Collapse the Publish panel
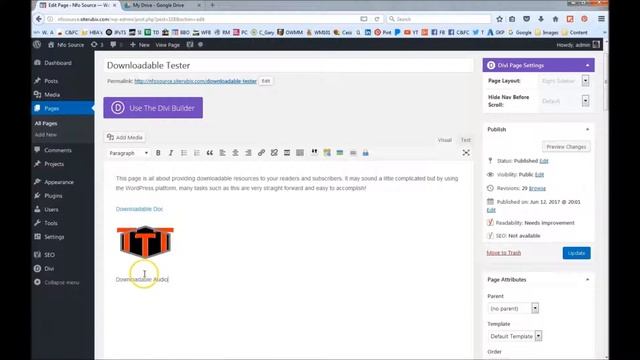 click(587, 129)
